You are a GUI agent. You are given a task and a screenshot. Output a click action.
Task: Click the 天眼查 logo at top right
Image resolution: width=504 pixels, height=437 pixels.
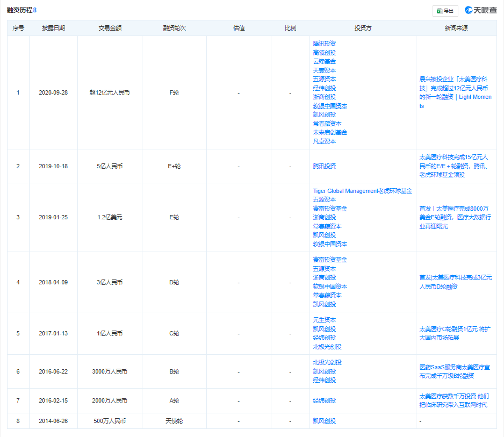(x=480, y=10)
